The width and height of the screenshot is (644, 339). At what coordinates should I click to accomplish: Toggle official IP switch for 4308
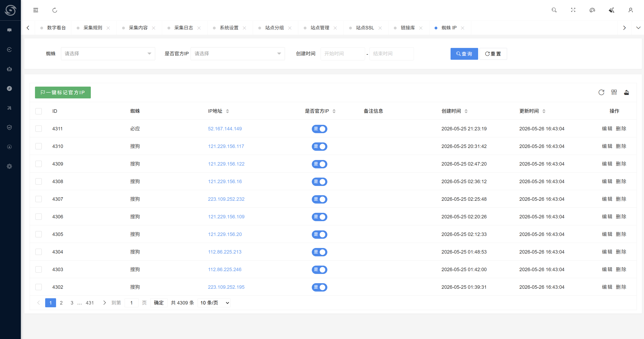pyautogui.click(x=319, y=182)
